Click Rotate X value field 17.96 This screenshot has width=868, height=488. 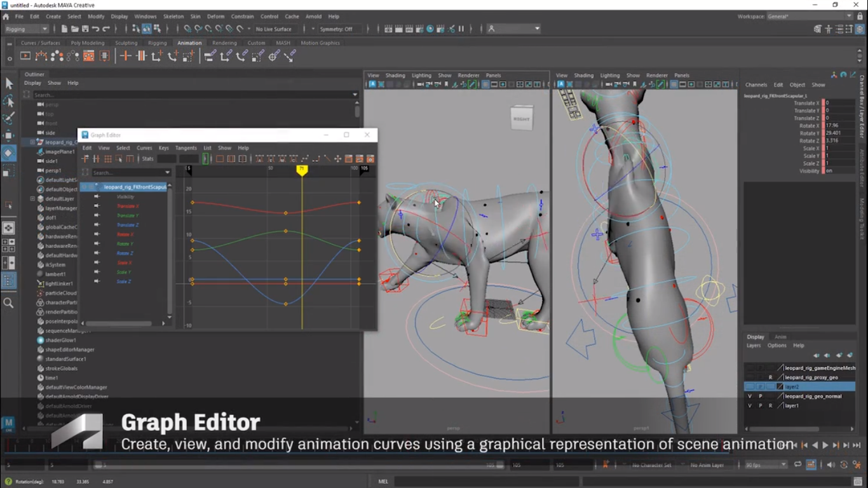(839, 126)
